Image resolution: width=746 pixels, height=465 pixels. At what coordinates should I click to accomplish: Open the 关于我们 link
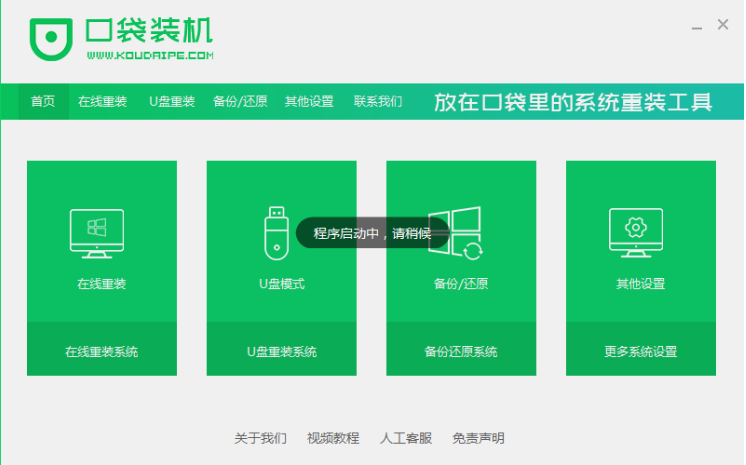[260, 438]
